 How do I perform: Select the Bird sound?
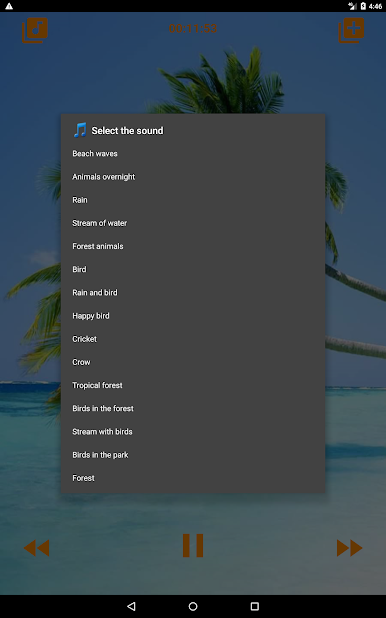point(193,270)
